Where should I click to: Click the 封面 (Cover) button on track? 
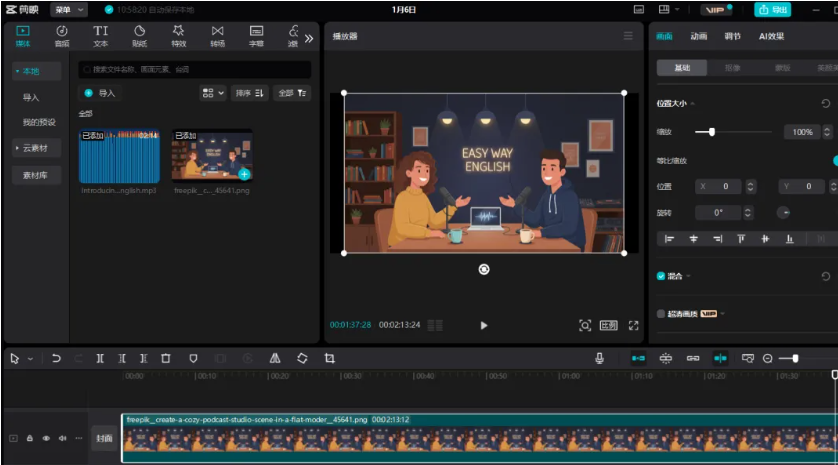point(104,438)
